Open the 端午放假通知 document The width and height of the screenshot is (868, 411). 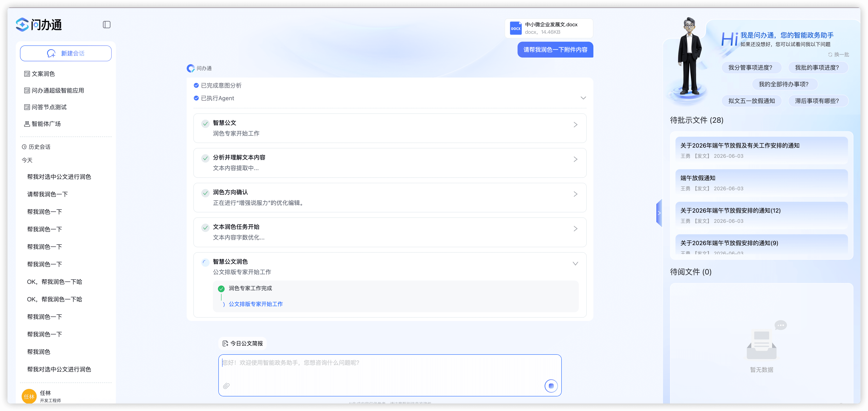(x=762, y=183)
